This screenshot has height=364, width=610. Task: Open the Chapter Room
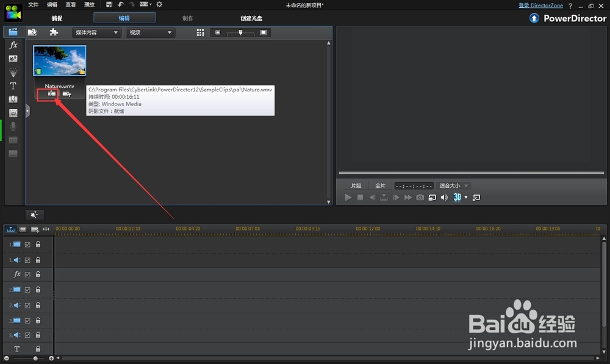tap(13, 140)
